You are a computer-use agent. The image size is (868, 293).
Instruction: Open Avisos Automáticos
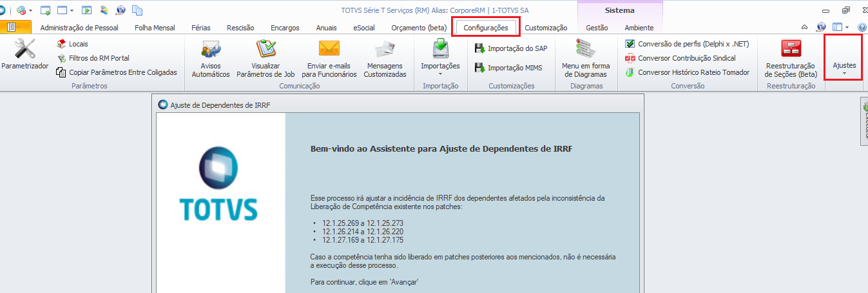(211, 59)
